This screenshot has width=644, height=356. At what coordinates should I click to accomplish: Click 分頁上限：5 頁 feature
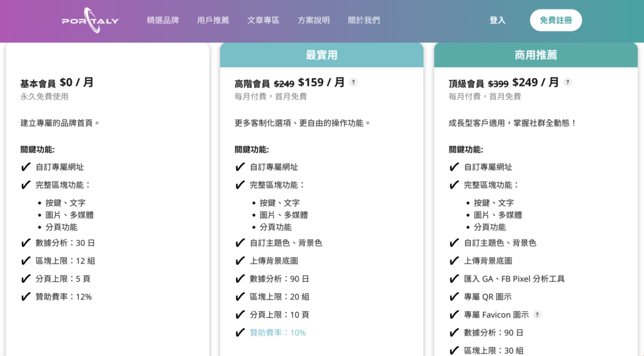point(63,279)
